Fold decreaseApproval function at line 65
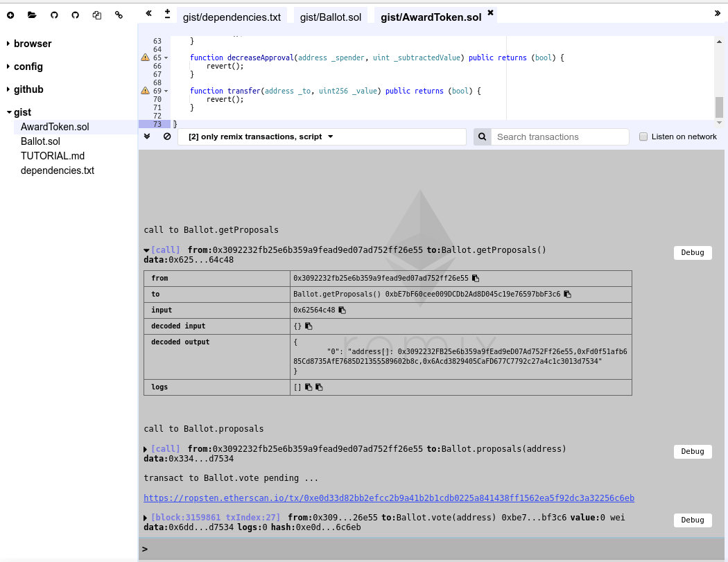This screenshot has width=728, height=562. coord(166,58)
